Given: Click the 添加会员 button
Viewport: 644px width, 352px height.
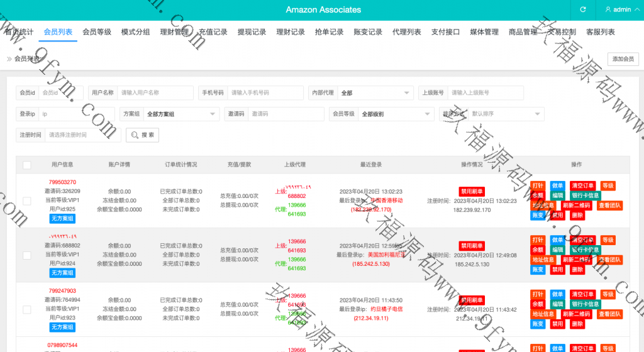Looking at the screenshot, I should 623,59.
